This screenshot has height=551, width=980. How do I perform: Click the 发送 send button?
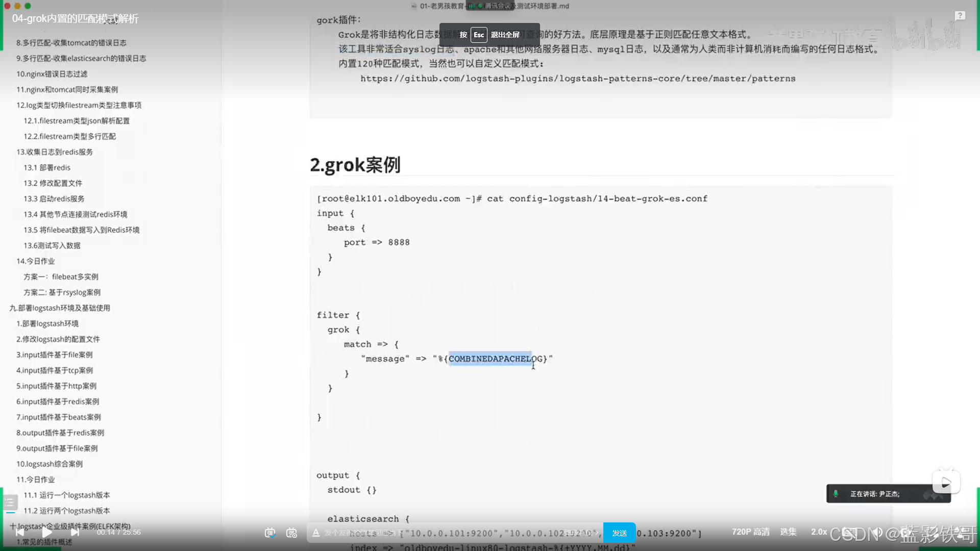click(619, 533)
